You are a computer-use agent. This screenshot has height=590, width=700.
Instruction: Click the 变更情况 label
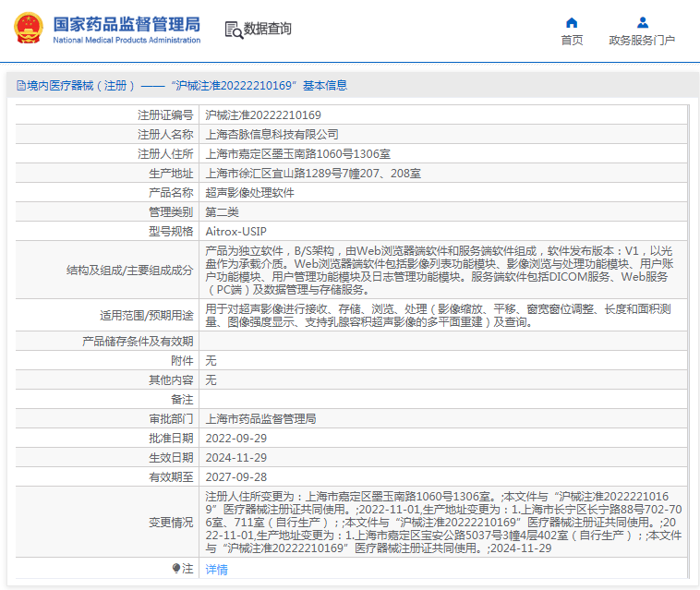(x=171, y=523)
